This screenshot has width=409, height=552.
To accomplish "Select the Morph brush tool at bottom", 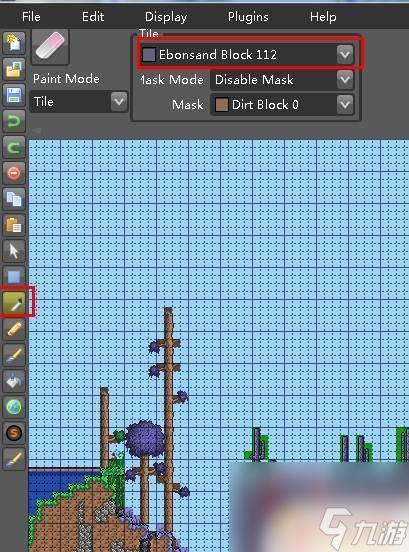I will [14, 459].
